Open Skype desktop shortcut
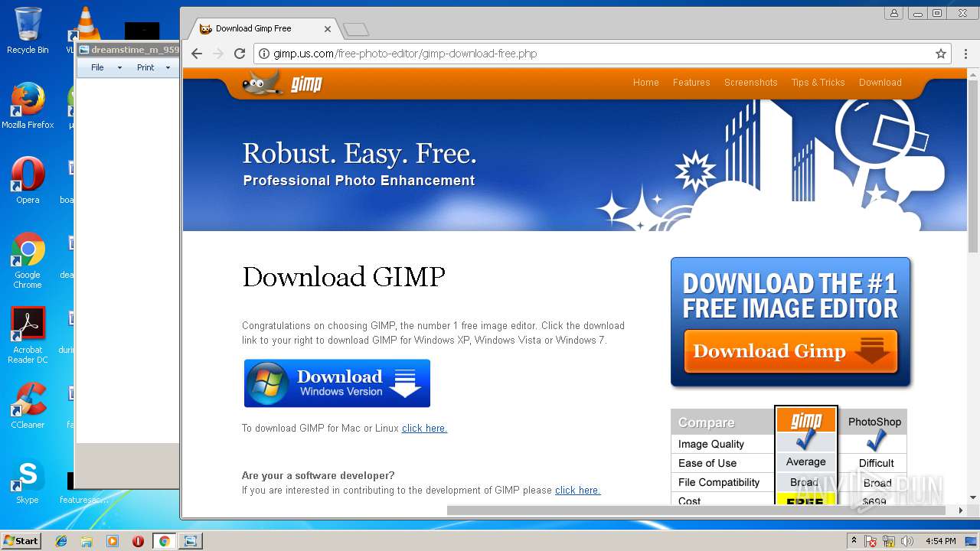Screen dimensions: 980x551 pos(28,481)
